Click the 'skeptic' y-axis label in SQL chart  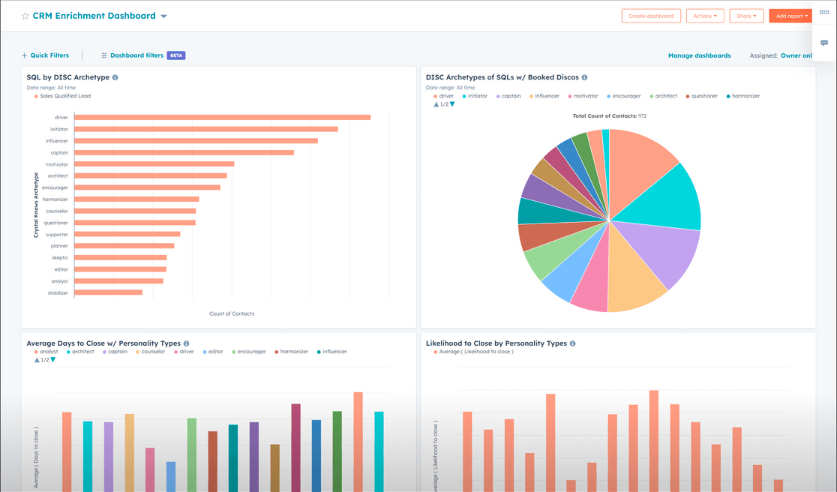(60, 258)
